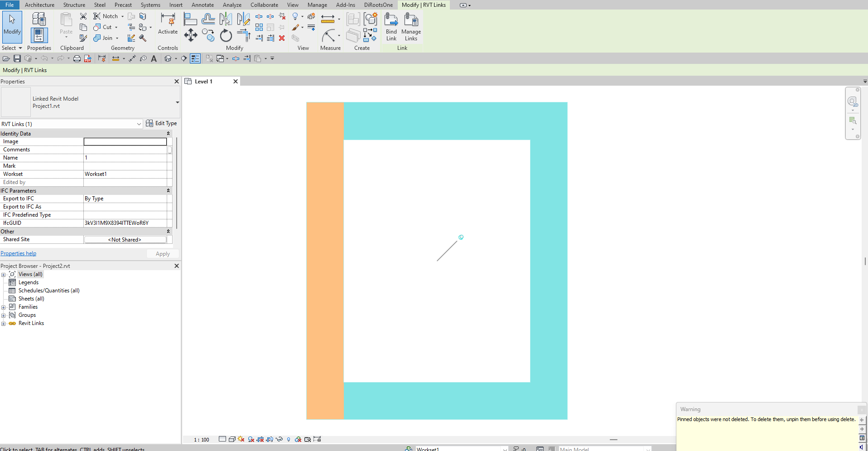Toggle Visual Style in view control bar
This screenshot has height=451, width=868.
coord(232,439)
